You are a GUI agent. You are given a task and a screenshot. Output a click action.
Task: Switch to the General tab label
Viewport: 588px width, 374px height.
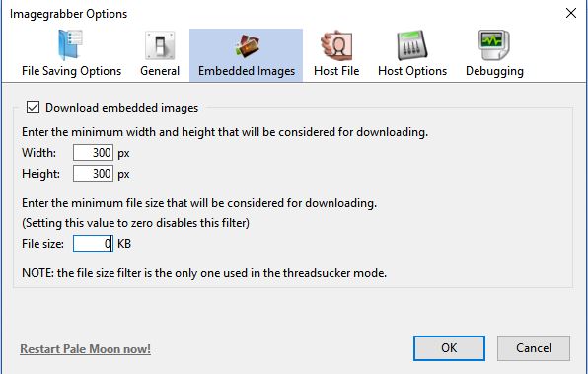pos(160,71)
